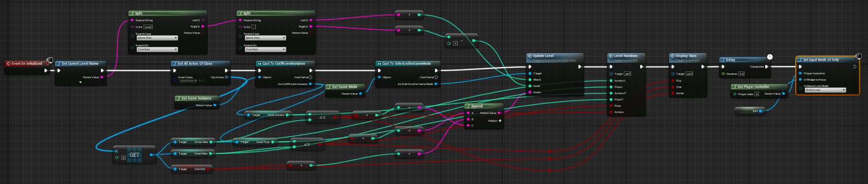Click the Player Controller pin on Set Input Mode
Viewport: 868px width, 184px height.
coord(800,73)
